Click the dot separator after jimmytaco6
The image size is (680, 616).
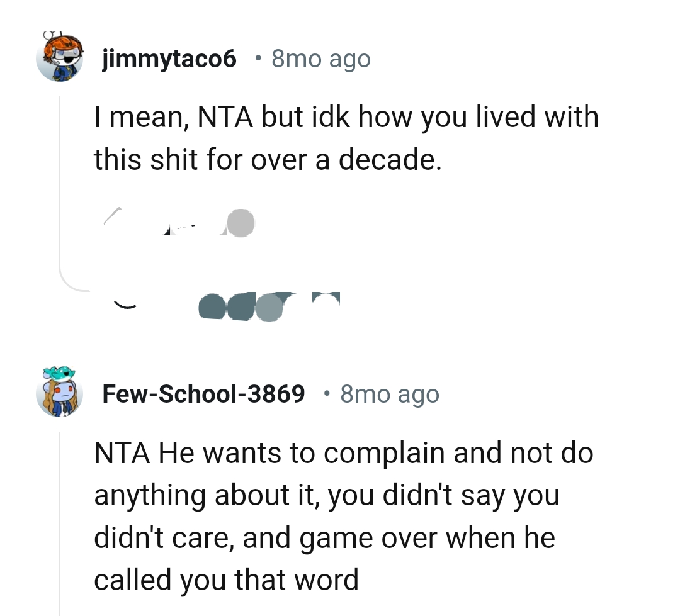258,58
